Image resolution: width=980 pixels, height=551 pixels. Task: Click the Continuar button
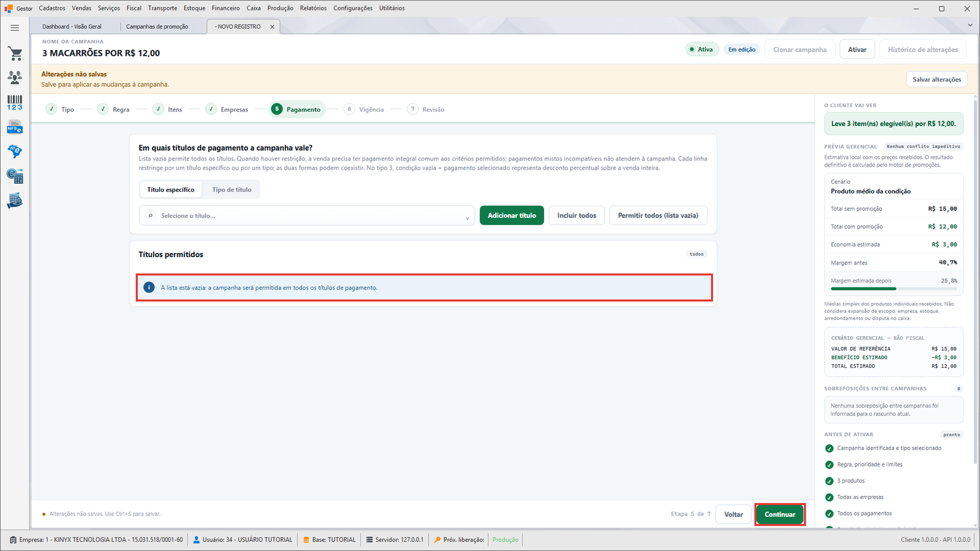click(x=780, y=514)
